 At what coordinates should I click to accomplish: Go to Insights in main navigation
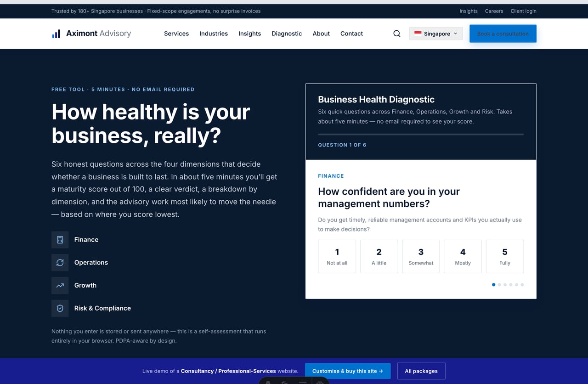point(249,34)
